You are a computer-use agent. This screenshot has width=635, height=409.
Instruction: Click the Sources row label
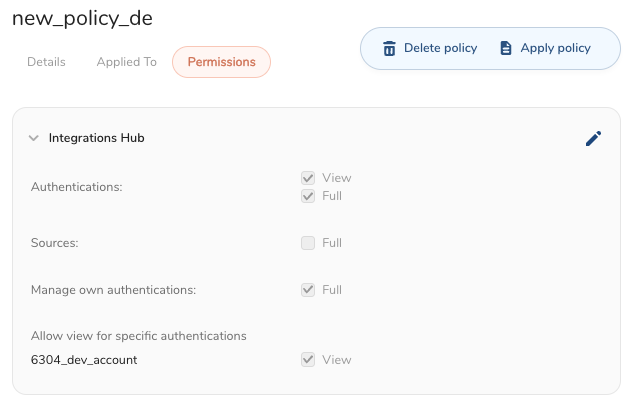(x=55, y=243)
